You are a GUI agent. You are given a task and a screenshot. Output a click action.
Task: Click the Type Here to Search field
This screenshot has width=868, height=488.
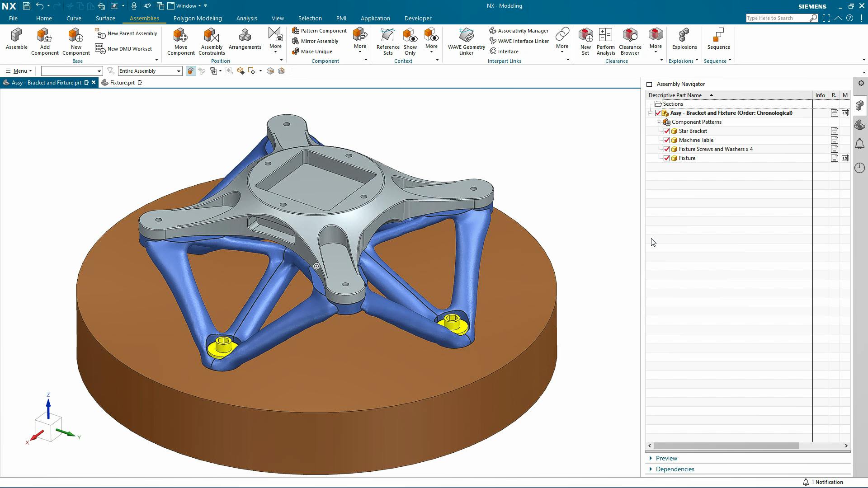[778, 18]
